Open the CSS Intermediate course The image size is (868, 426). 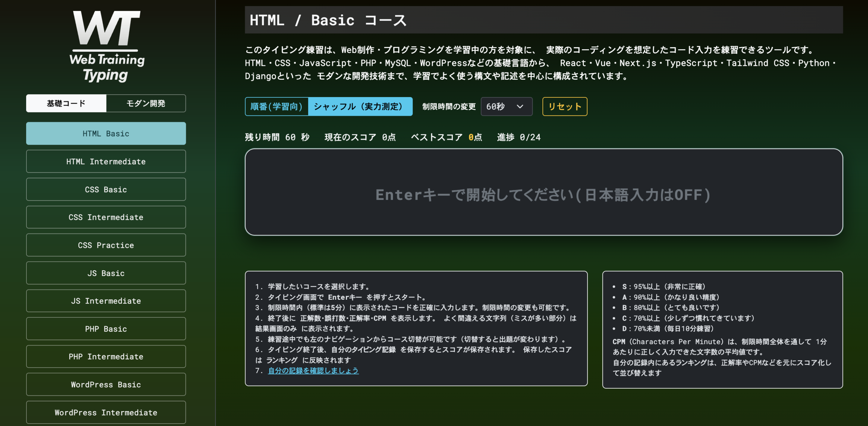106,217
